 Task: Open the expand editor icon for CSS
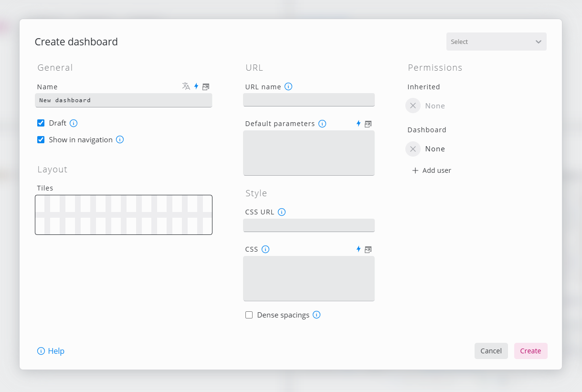[x=368, y=250]
